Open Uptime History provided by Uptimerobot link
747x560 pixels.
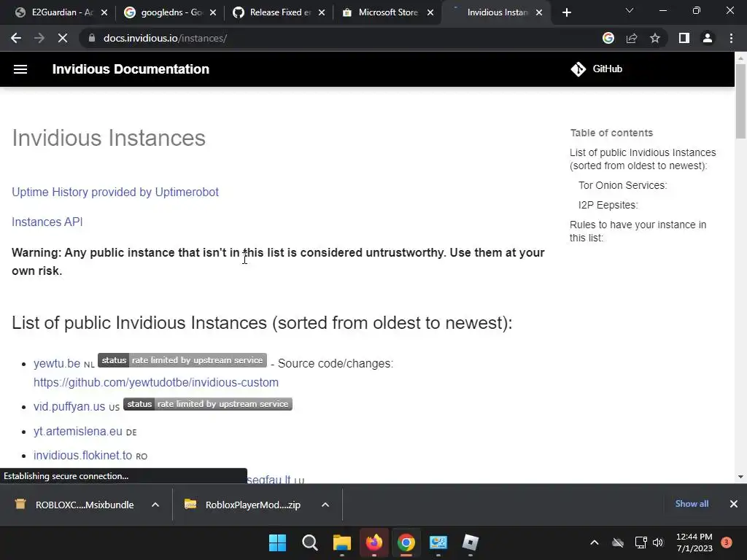coord(115,192)
